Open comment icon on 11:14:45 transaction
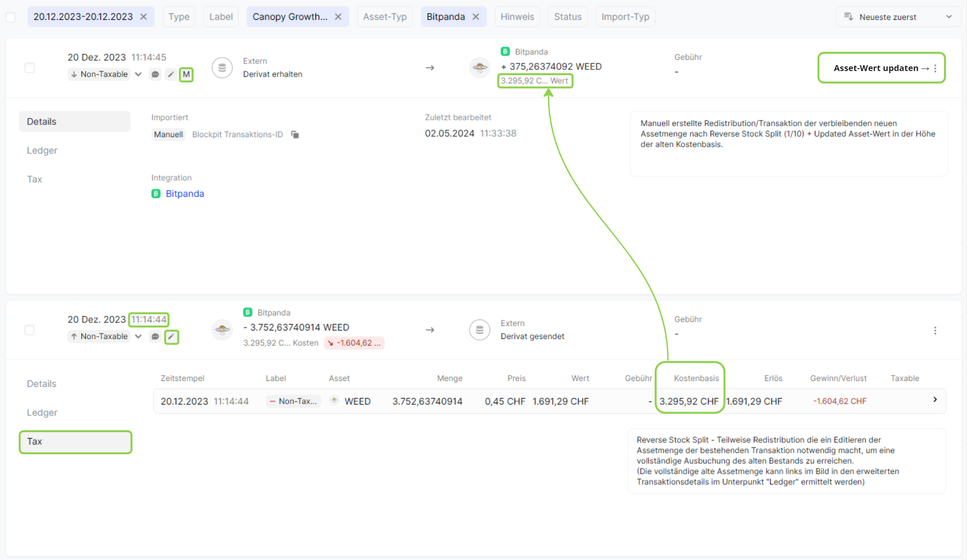The width and height of the screenshot is (967, 560). [155, 74]
